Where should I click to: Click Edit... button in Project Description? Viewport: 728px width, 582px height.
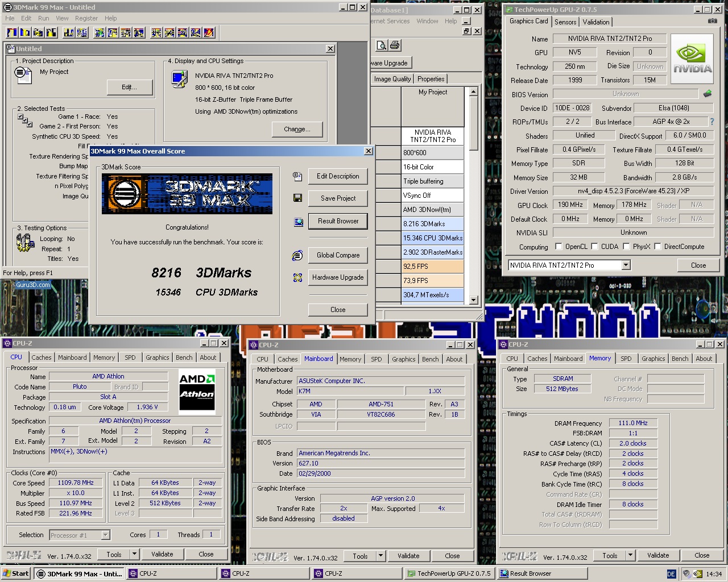click(129, 87)
